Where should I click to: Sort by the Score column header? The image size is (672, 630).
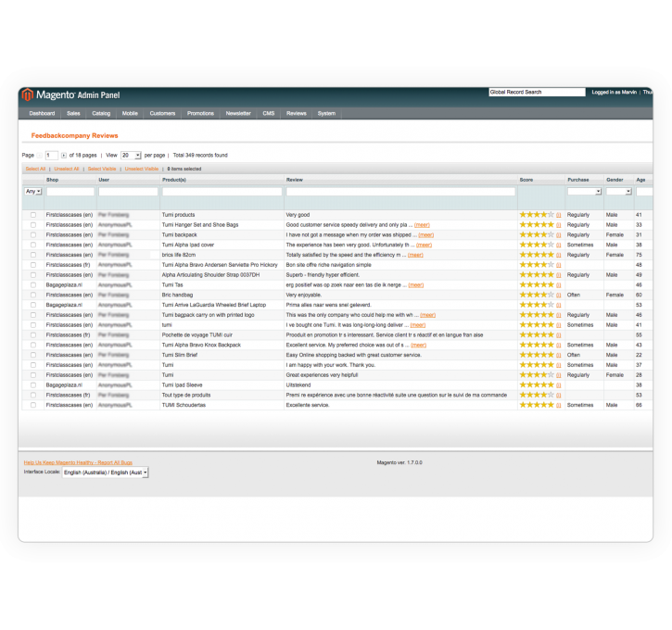(x=526, y=180)
